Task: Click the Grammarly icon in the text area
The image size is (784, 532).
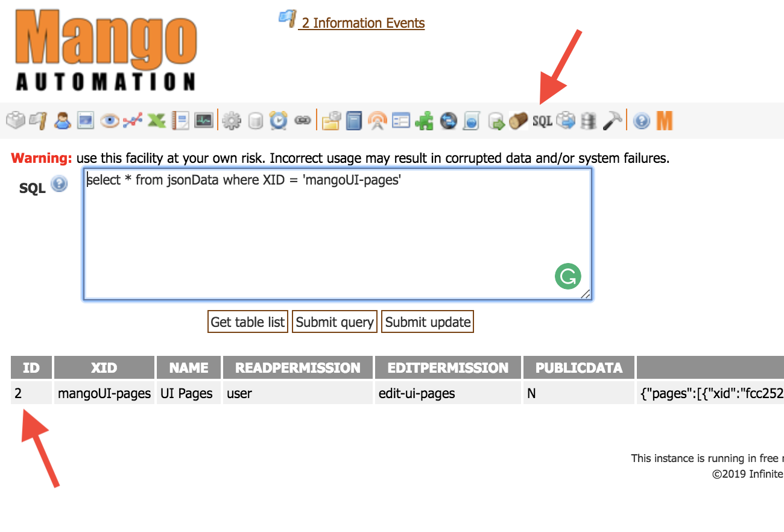Action: [568, 276]
